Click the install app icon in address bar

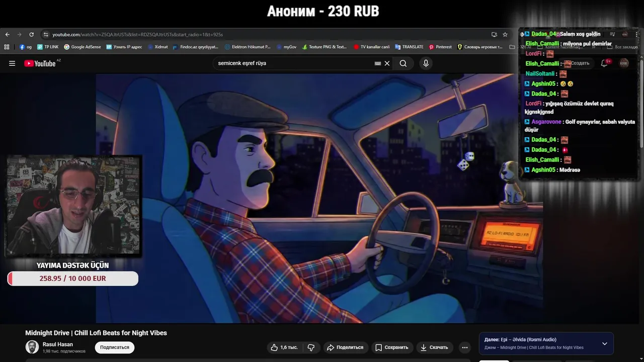pos(494,35)
